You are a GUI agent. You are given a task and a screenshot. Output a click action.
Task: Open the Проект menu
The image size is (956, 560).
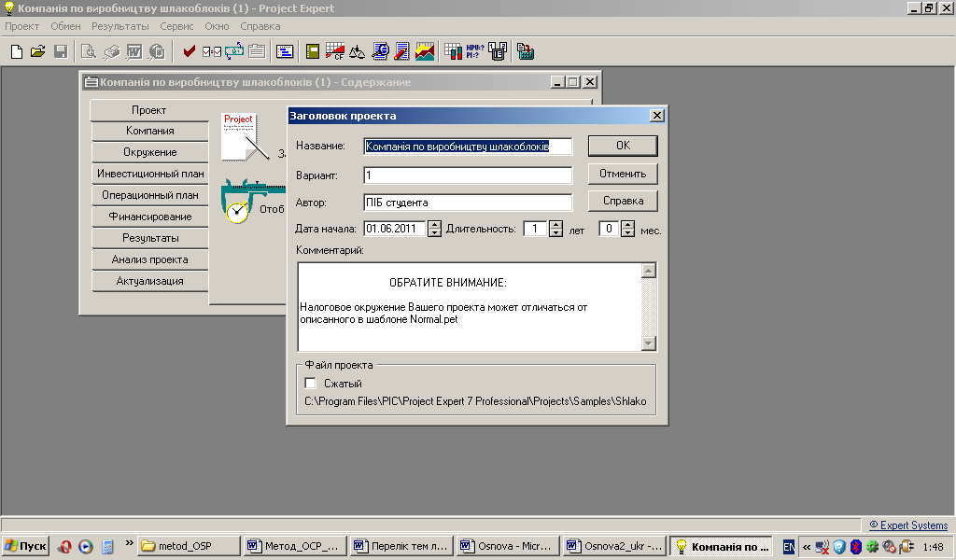pos(22,26)
